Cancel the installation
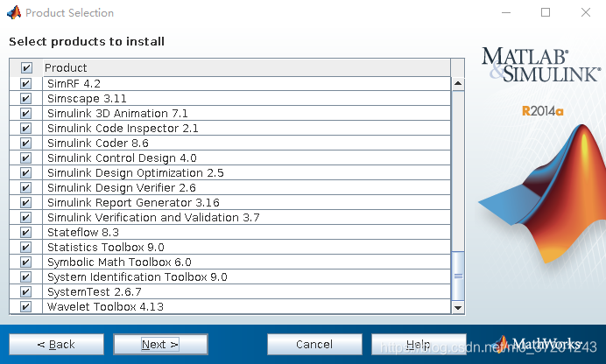Viewport: 606px width, 364px height. (314, 345)
